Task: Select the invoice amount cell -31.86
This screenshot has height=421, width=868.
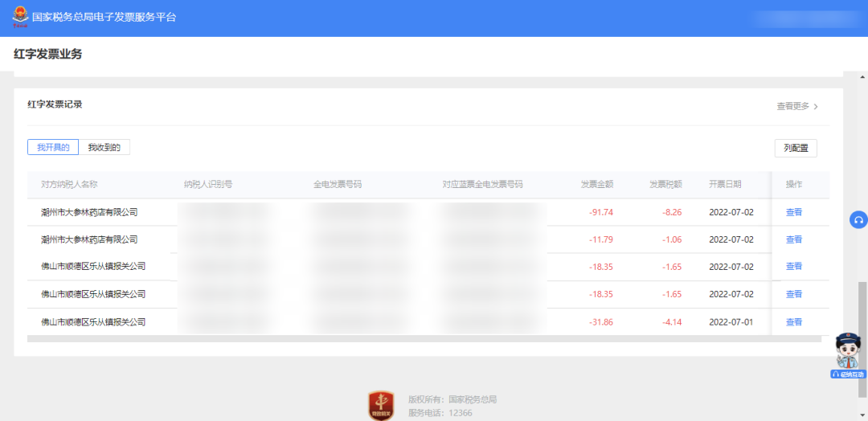Action: (x=601, y=322)
